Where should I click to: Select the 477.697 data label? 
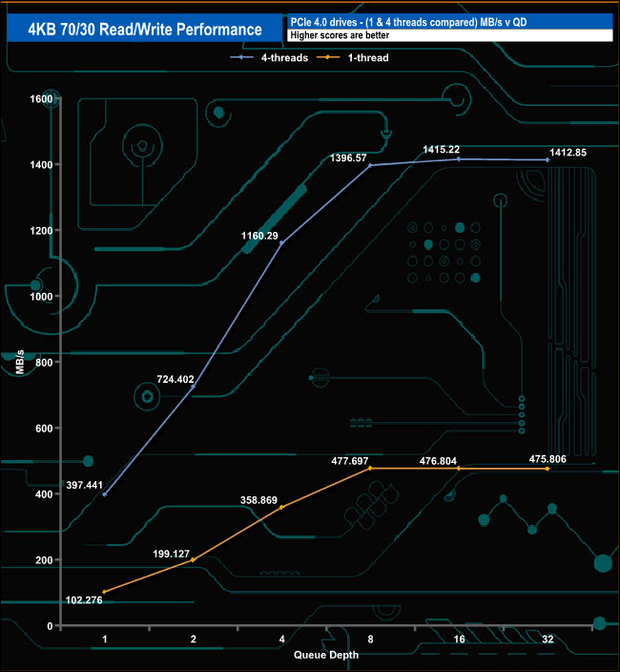point(350,461)
